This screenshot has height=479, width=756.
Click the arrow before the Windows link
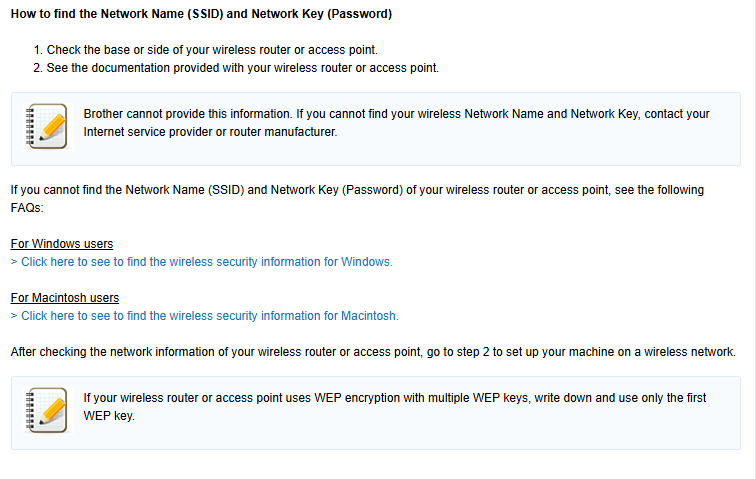pyautogui.click(x=14, y=262)
